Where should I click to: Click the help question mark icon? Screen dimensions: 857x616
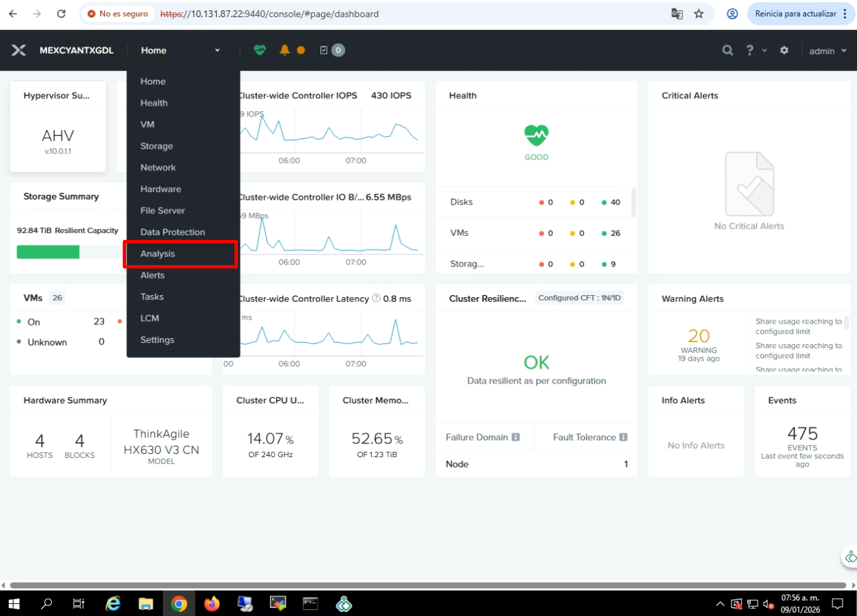tap(749, 50)
